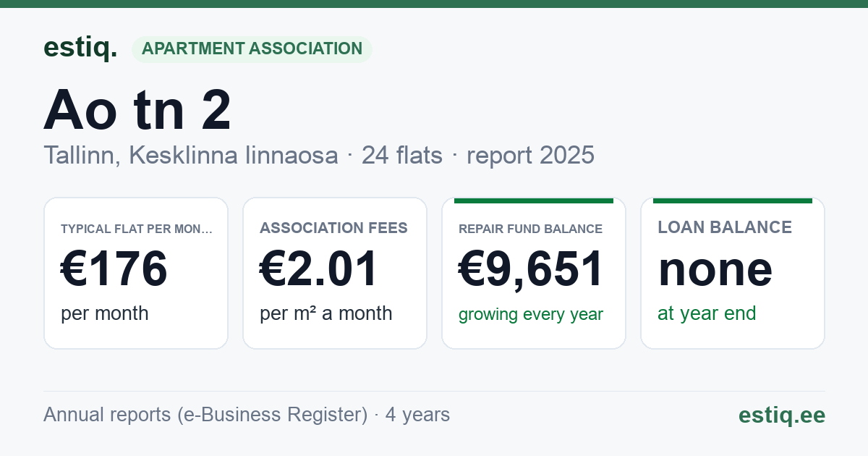Open the Repair fund balance card

pos(534,273)
